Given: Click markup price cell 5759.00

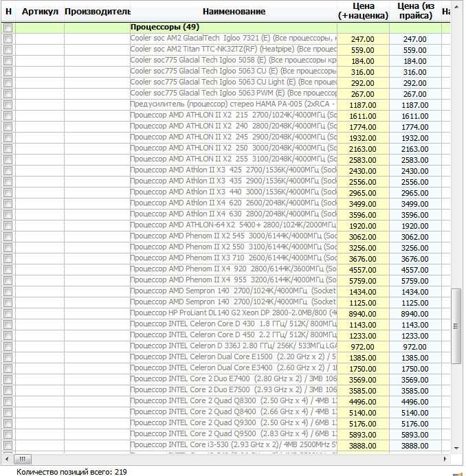Looking at the screenshot, I should [x=363, y=281].
